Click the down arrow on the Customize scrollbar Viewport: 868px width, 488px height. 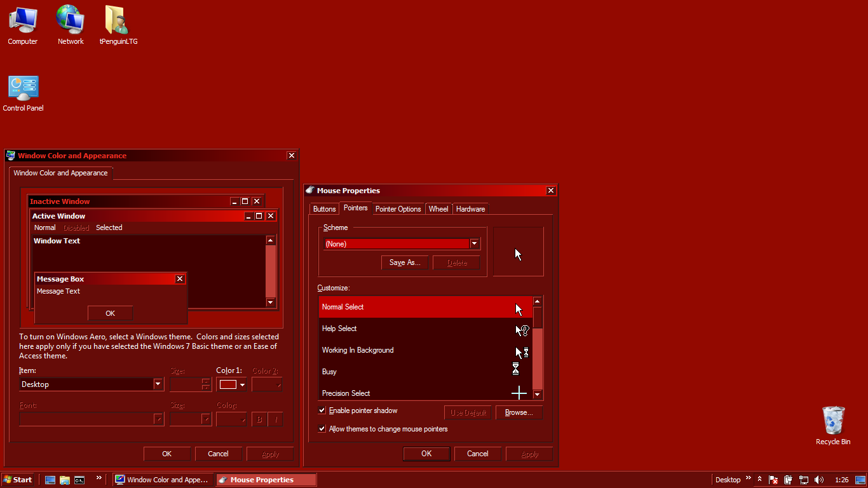coord(537,395)
